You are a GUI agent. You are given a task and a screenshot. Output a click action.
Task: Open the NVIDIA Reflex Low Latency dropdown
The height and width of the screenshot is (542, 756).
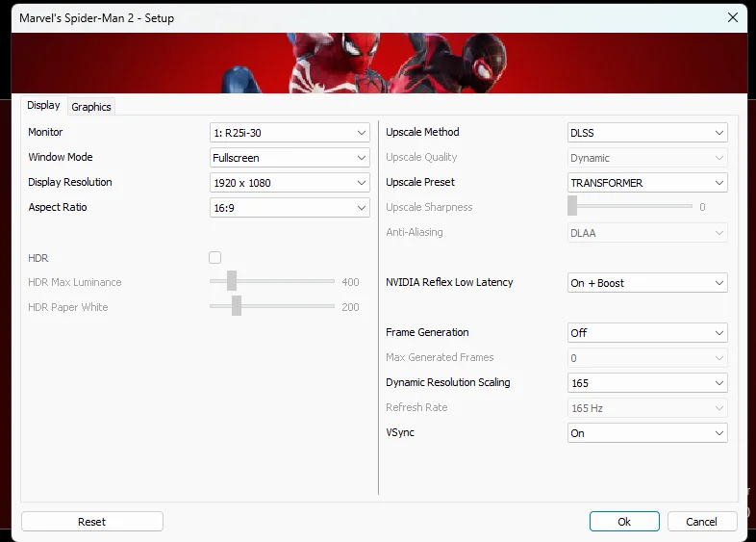click(x=647, y=283)
